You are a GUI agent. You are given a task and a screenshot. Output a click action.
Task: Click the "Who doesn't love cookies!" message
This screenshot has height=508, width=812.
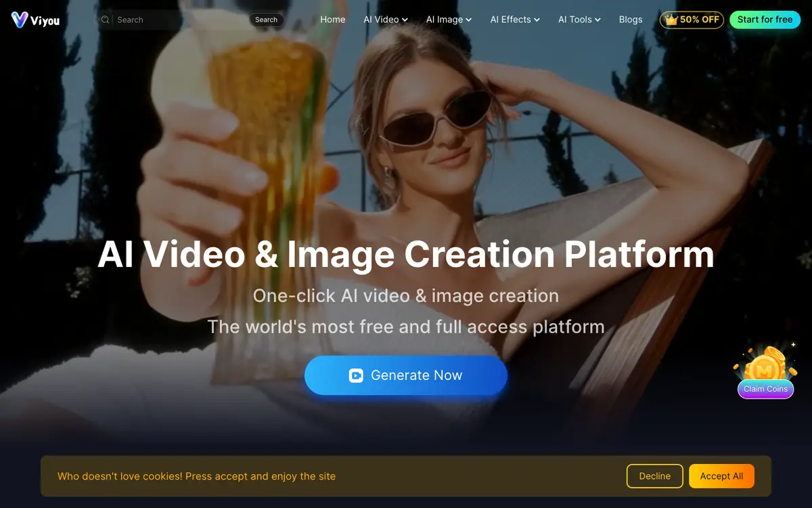pos(196,476)
